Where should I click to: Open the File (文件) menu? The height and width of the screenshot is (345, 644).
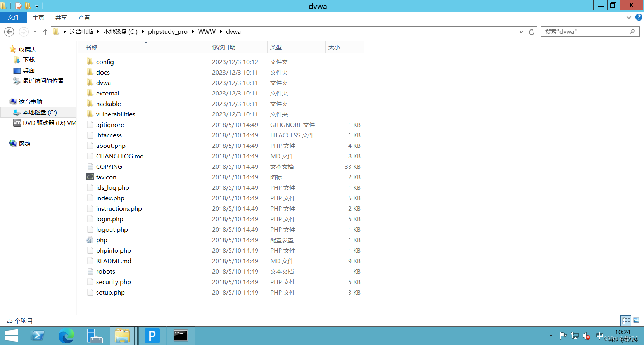coord(14,17)
